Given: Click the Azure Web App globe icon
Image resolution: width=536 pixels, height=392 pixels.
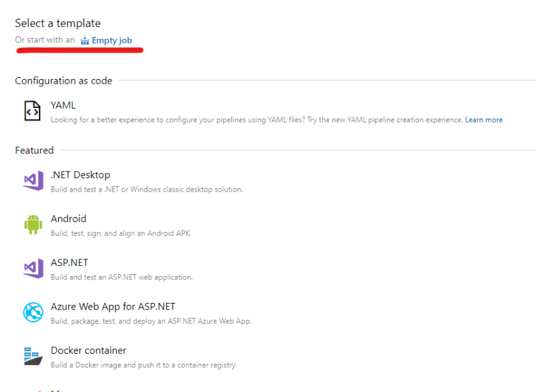Looking at the screenshot, I should (x=33, y=312).
